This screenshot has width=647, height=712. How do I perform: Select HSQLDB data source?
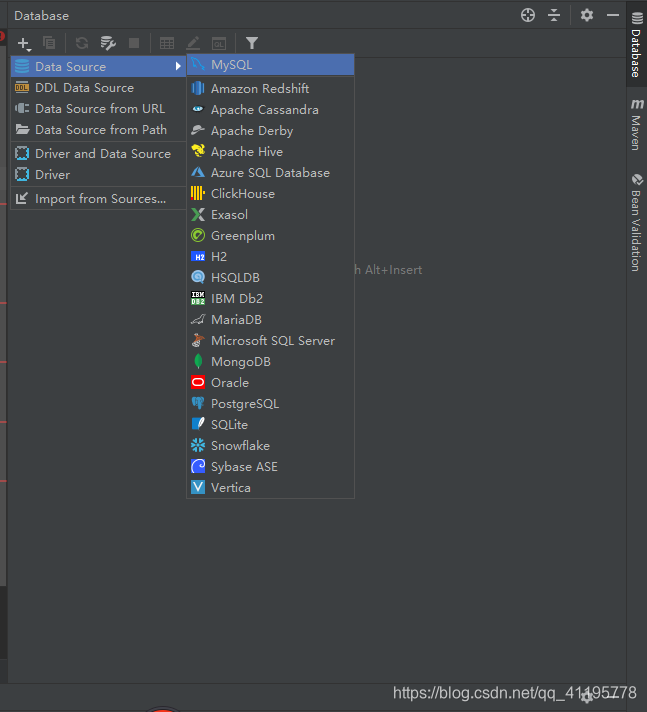click(x=271, y=277)
